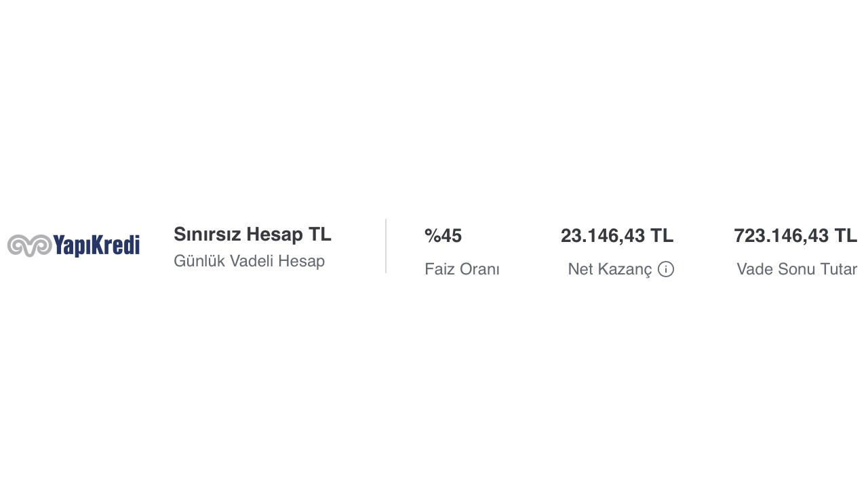
Task: Select the 23.146,43 TL net earnings amount
Action: pos(616,237)
